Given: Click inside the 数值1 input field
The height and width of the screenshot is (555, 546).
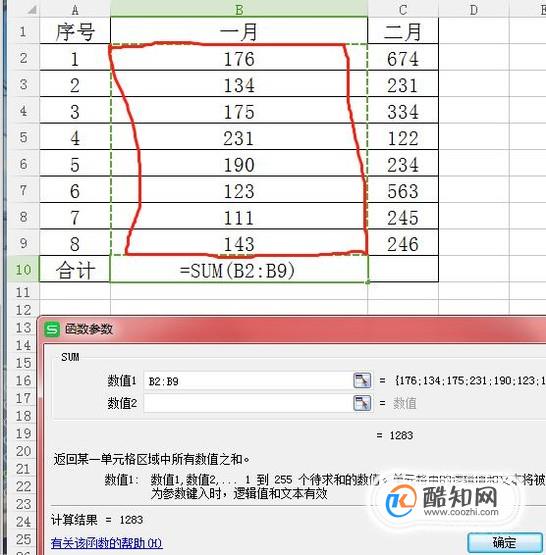Looking at the screenshot, I should tap(248, 381).
